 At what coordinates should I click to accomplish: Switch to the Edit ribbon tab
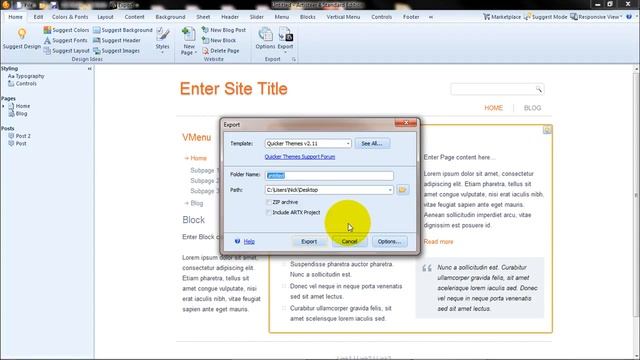click(x=38, y=17)
